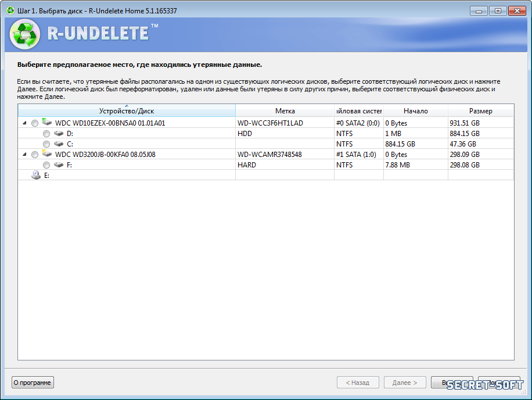Viewport: 532px width, 400px height.
Task: Select the C: volume radio button
Action: (46, 144)
